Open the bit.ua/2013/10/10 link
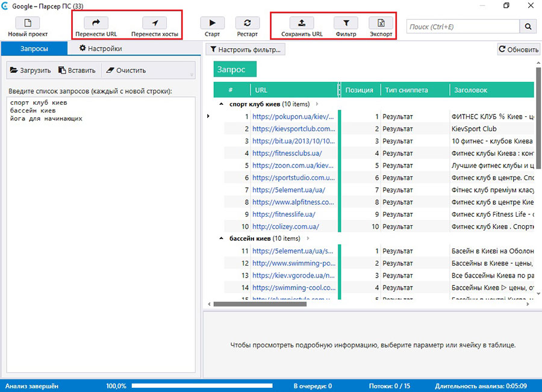This screenshot has width=542, height=392. click(293, 141)
